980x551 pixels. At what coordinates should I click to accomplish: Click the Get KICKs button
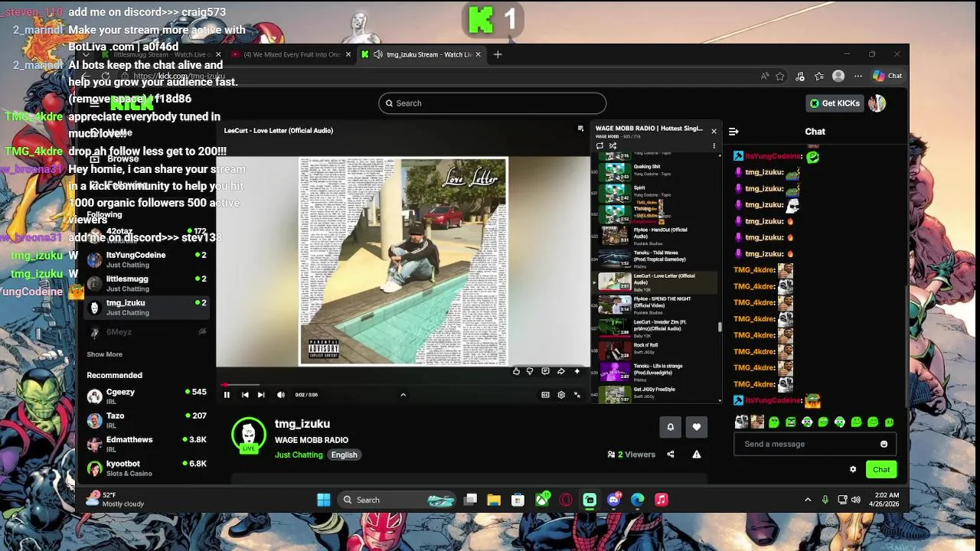tap(835, 103)
